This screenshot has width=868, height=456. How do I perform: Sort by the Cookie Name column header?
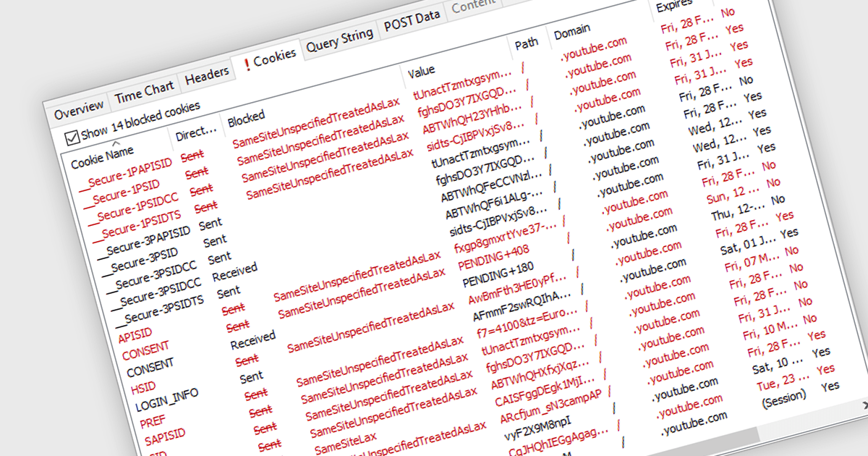coord(102,157)
